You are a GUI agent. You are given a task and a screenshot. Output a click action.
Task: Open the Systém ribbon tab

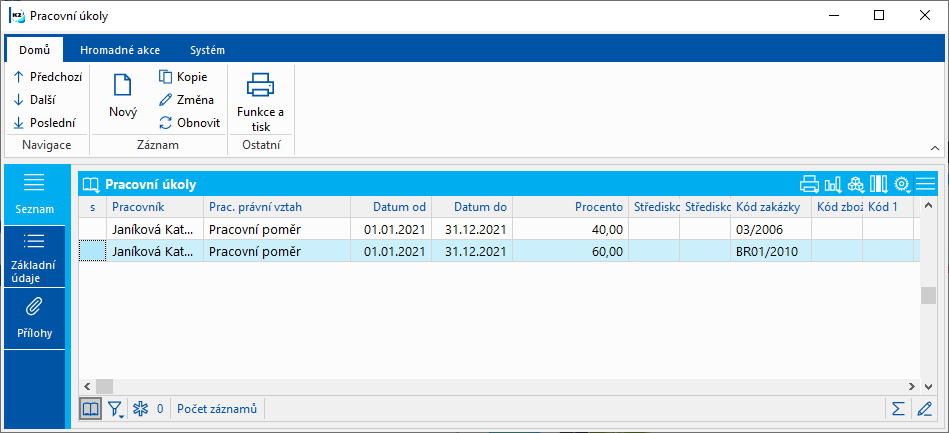coord(207,50)
